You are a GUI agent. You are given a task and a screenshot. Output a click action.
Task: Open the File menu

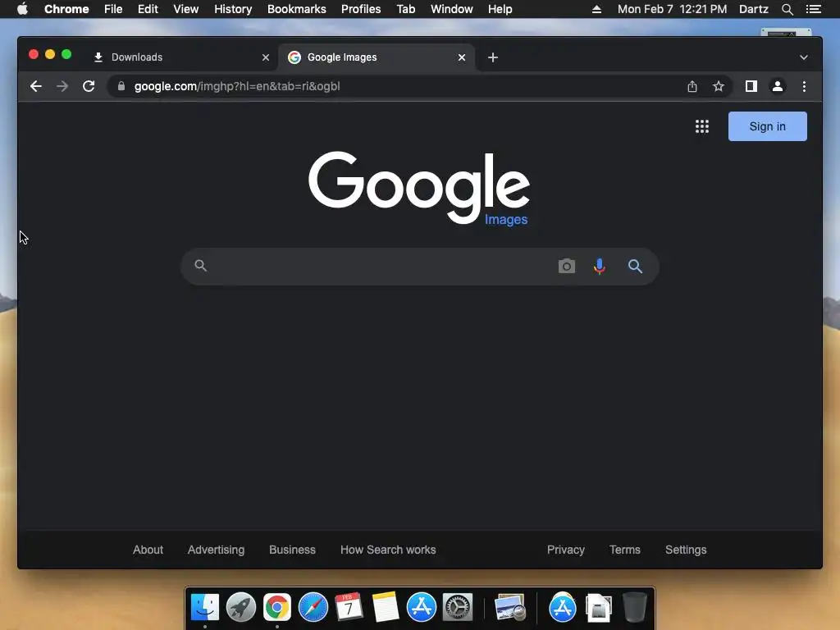[113, 9]
